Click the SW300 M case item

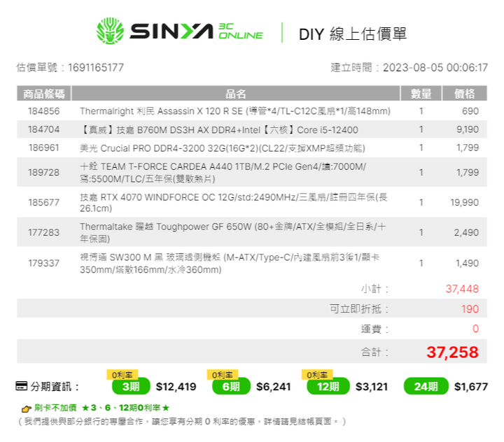[x=230, y=263]
